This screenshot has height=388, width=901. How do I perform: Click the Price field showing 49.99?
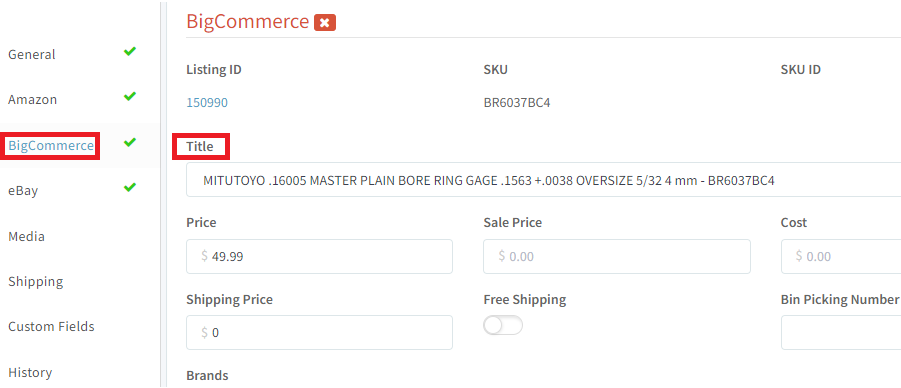pyautogui.click(x=319, y=256)
